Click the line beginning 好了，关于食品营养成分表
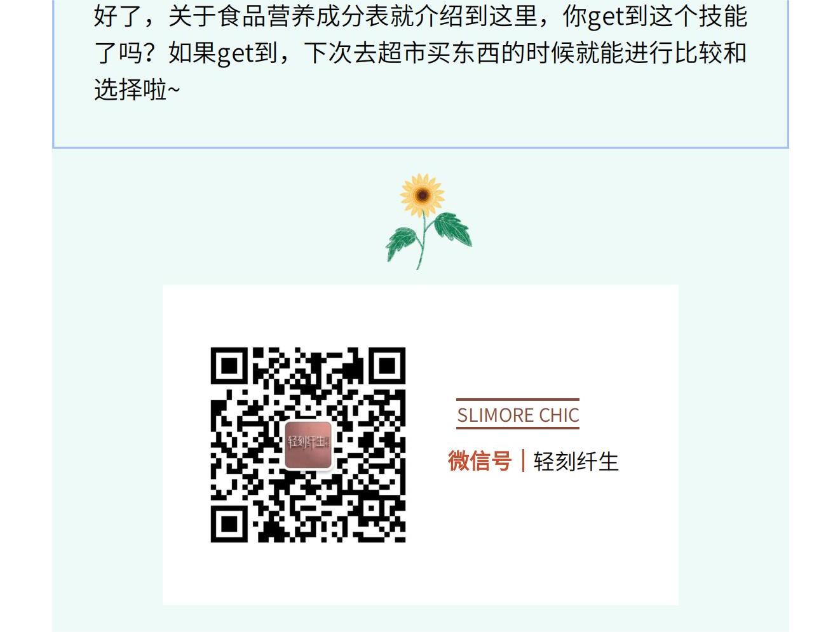The height and width of the screenshot is (632, 840). click(420, 16)
